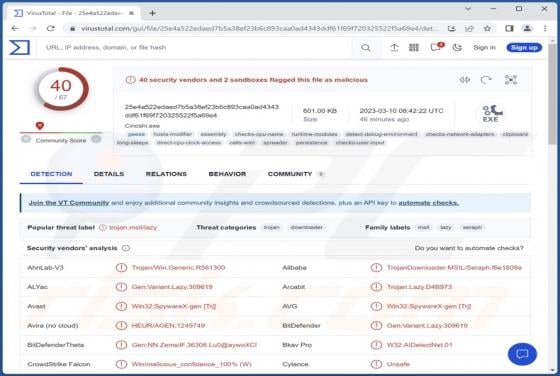Toggle the dark mode moon icon

[x=457, y=47]
